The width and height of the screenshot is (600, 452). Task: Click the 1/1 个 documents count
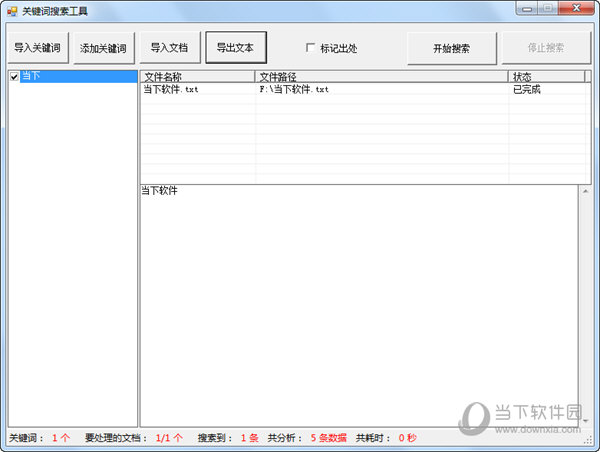pos(169,437)
